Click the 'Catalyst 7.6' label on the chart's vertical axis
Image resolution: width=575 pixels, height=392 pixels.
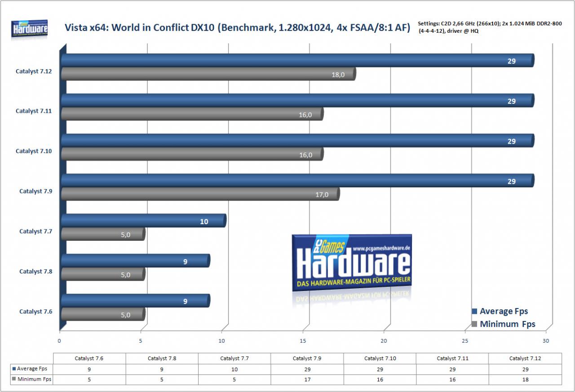click(x=36, y=312)
